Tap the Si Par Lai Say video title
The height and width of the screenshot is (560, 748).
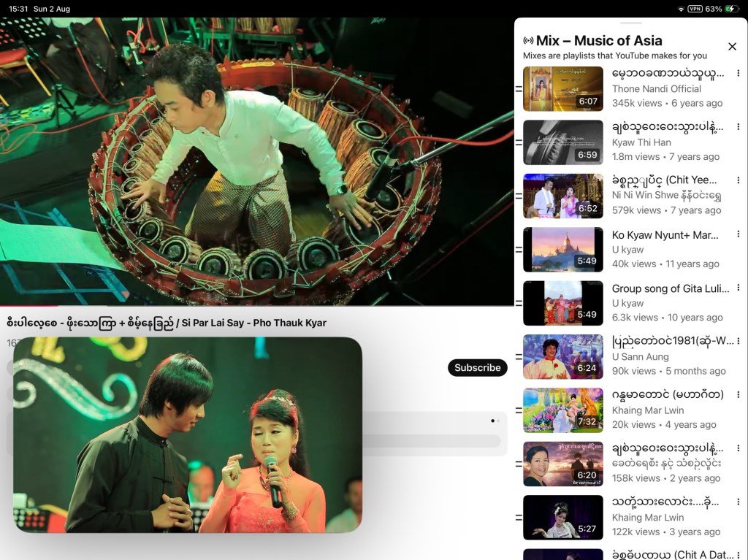[167, 323]
